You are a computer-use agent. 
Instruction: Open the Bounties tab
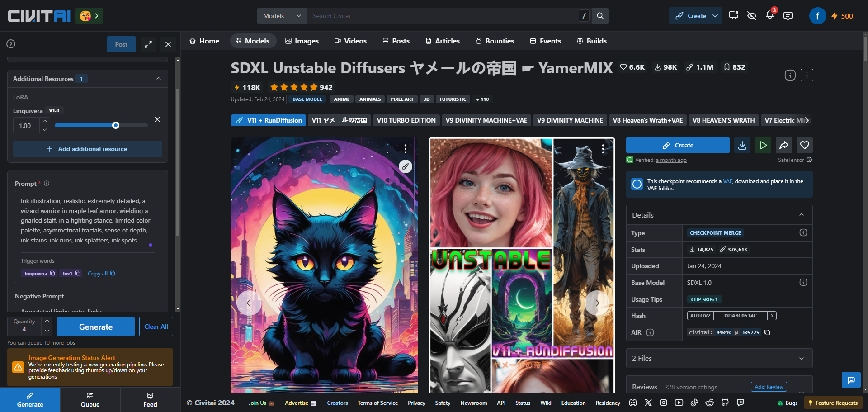(x=495, y=41)
